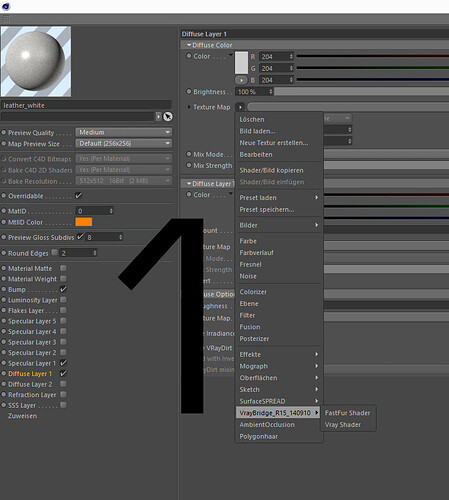Open the Texture Map shader arrow button
449x500 pixels.
pos(240,107)
